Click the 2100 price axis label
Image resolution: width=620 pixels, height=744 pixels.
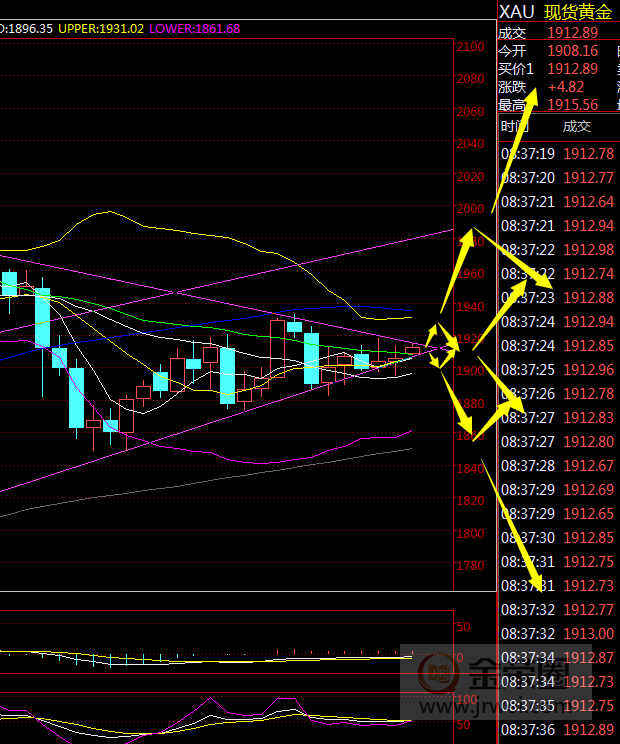coord(469,47)
